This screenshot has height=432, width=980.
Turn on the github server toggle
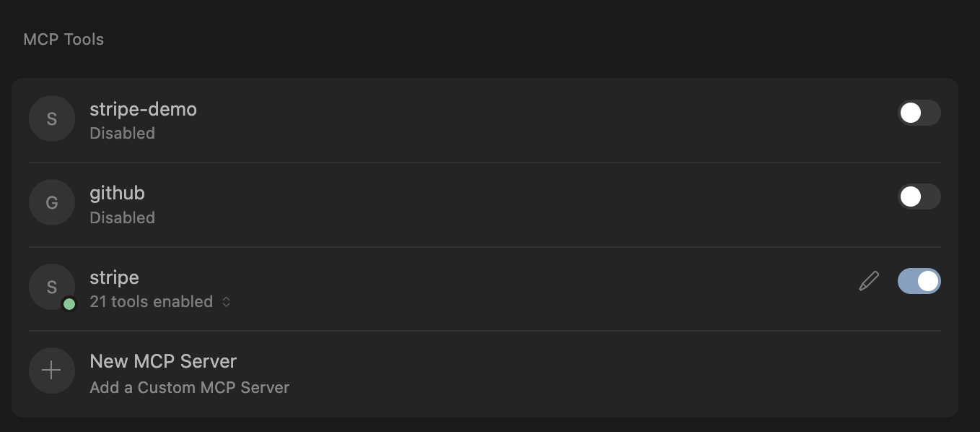point(919,196)
